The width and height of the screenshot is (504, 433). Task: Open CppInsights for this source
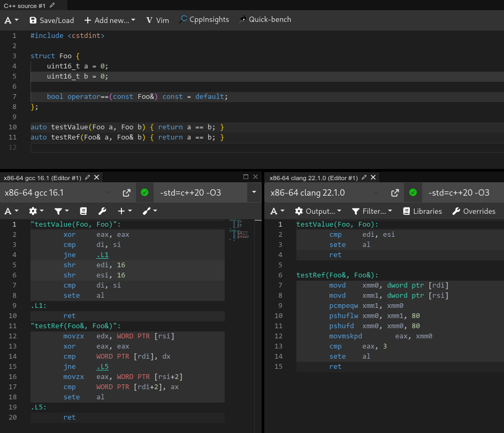point(204,20)
